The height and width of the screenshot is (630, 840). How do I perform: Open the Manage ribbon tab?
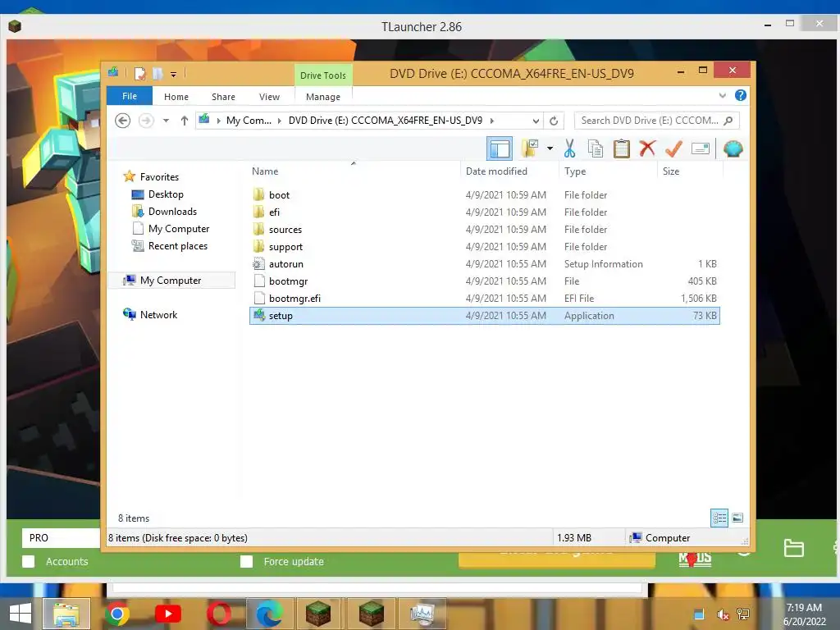(x=323, y=97)
